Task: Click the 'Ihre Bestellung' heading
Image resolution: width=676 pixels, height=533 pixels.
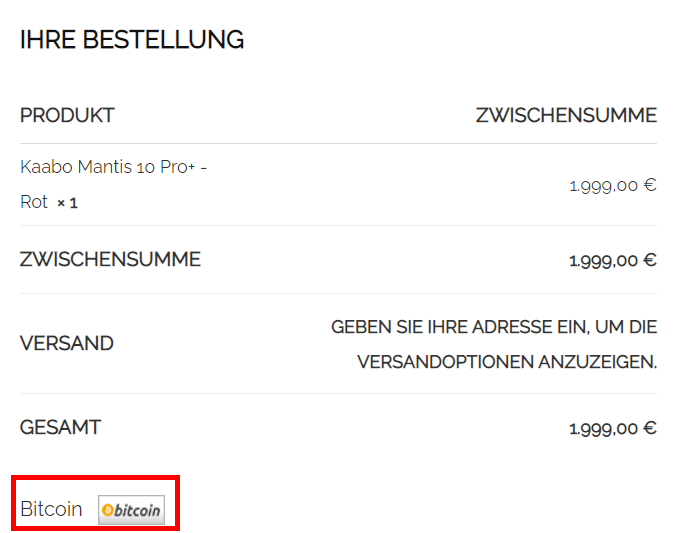Action: coord(132,40)
